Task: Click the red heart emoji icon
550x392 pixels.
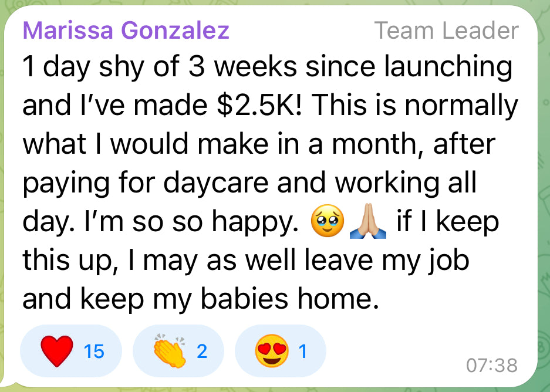Action: coord(56,351)
